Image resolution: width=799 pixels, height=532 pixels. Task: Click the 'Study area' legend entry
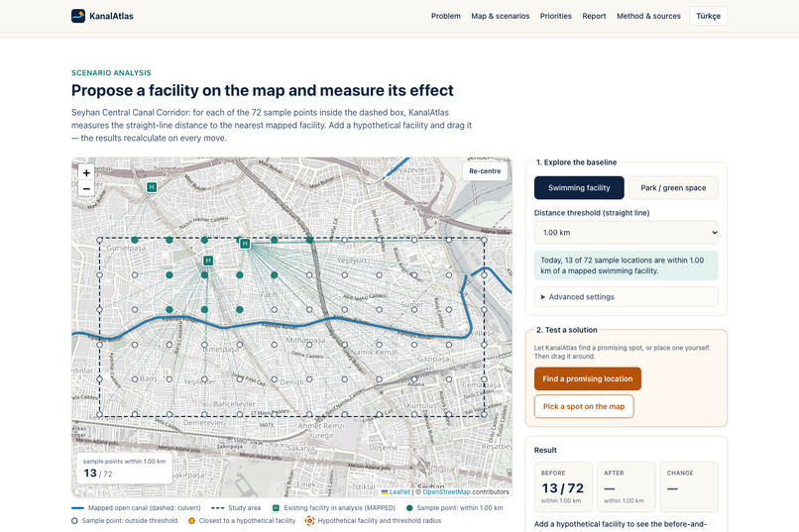(236, 507)
